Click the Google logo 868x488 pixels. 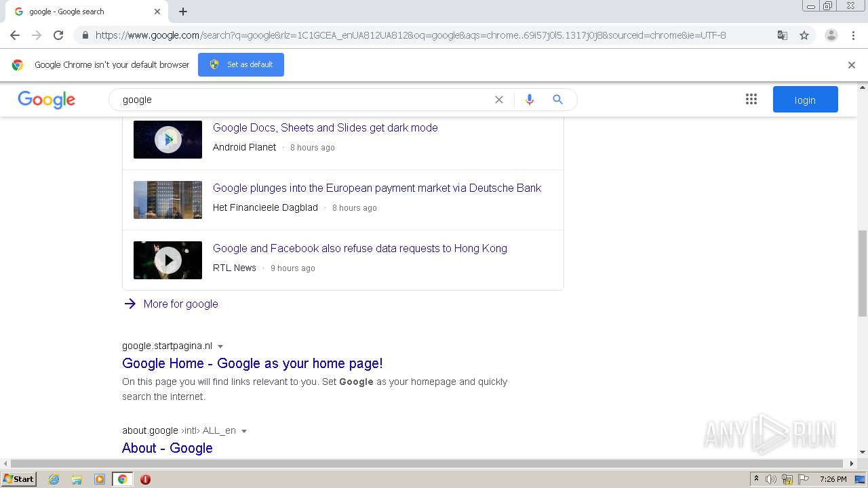point(47,100)
